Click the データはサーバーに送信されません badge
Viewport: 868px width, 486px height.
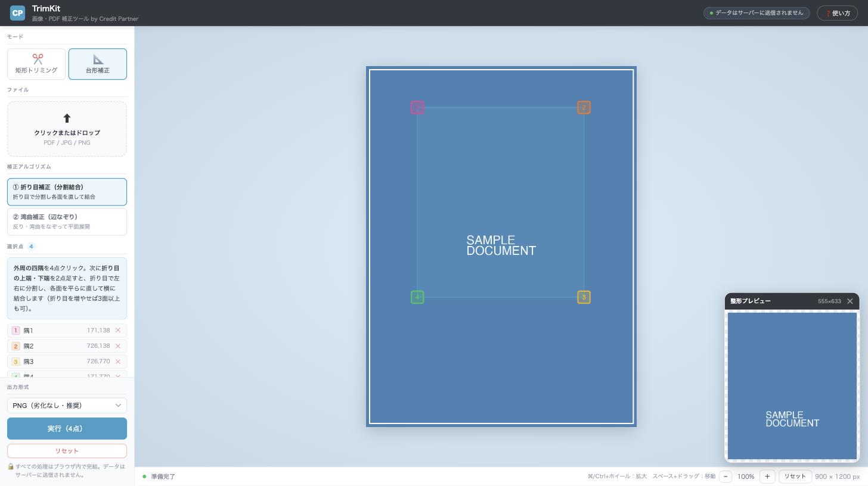click(x=757, y=13)
